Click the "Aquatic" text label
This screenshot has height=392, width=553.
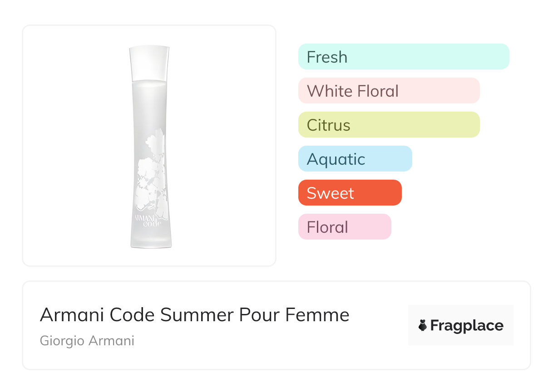(336, 159)
